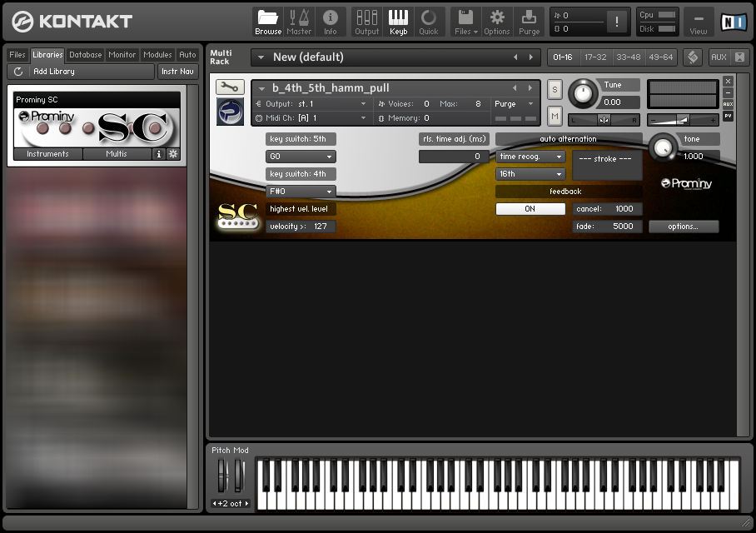Click the Tune knob
Viewport: 756px width, 533px height.
click(x=583, y=93)
